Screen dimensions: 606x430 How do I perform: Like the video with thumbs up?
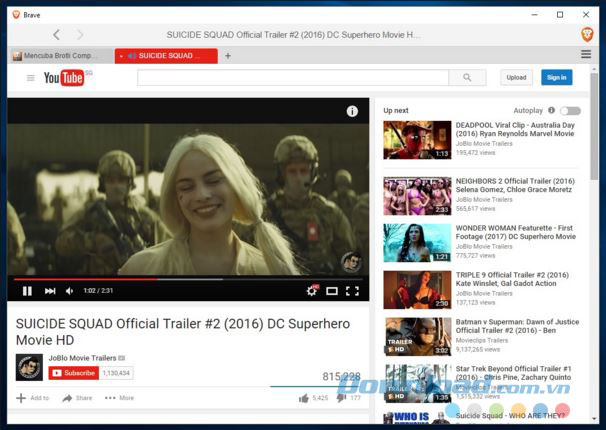coord(304,398)
